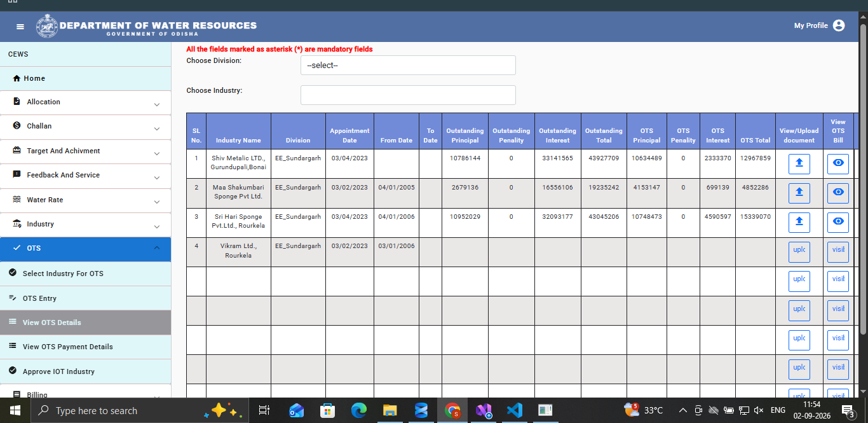Screen dimensions: 868x423
Task: Open Visual Studio Code from taskbar
Action: click(514, 410)
